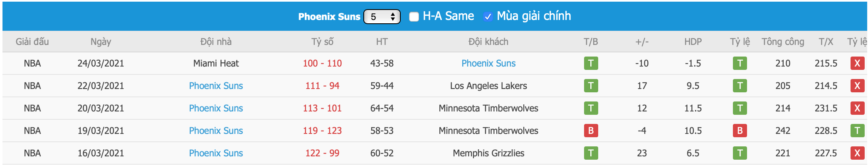Viewport: 868px width, 168px height.
Task: Select the score 119 - 123
Action: 322,131
